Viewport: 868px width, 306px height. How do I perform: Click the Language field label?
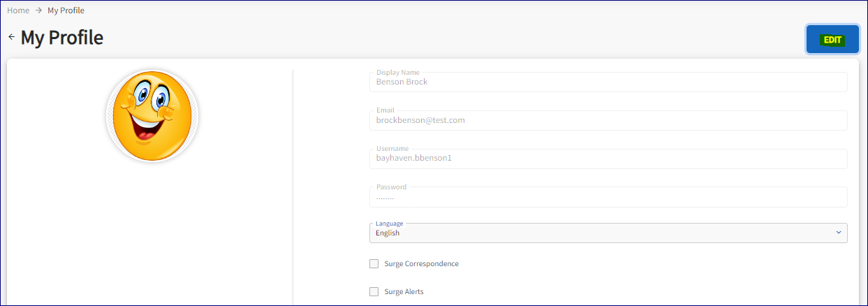[389, 224]
